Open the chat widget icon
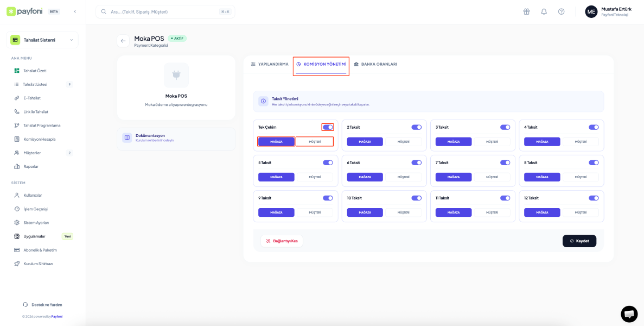The image size is (644, 326). pyautogui.click(x=629, y=314)
